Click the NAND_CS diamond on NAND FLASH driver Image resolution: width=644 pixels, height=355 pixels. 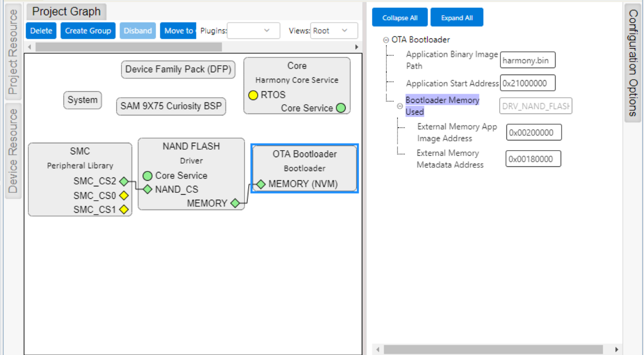point(147,189)
